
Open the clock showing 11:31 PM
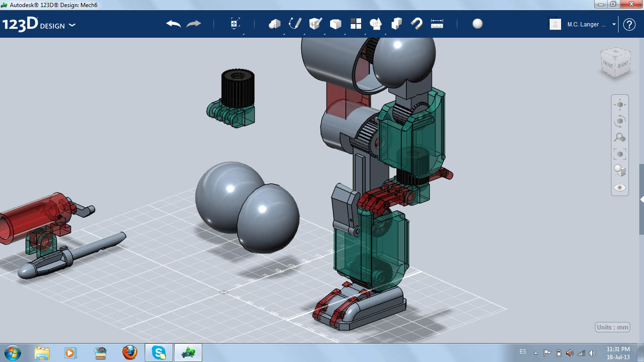coord(618,353)
